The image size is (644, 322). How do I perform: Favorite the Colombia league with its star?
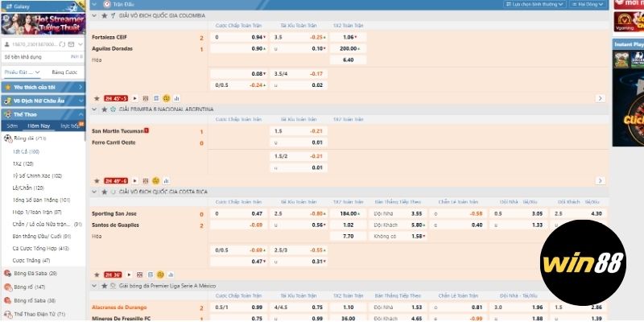[105, 15]
